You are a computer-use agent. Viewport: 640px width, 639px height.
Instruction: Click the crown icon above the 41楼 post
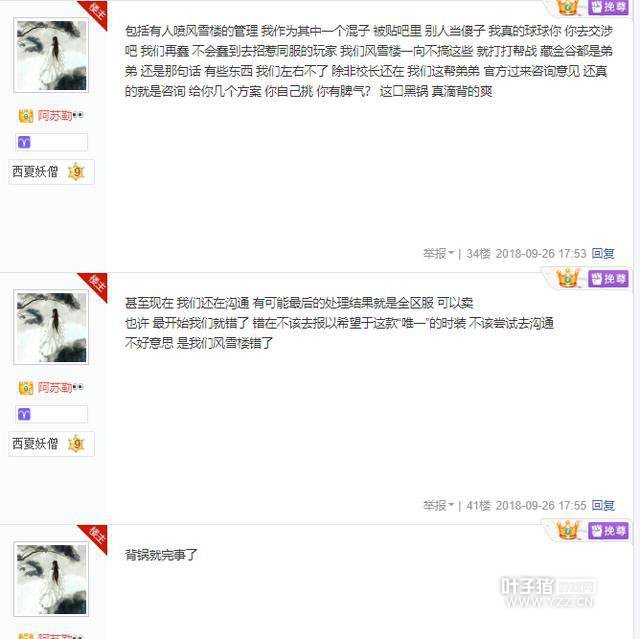[568, 278]
